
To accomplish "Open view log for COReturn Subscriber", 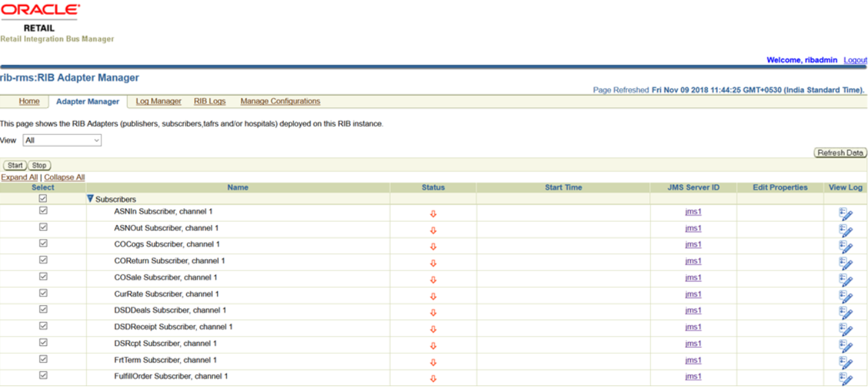I will [846, 264].
